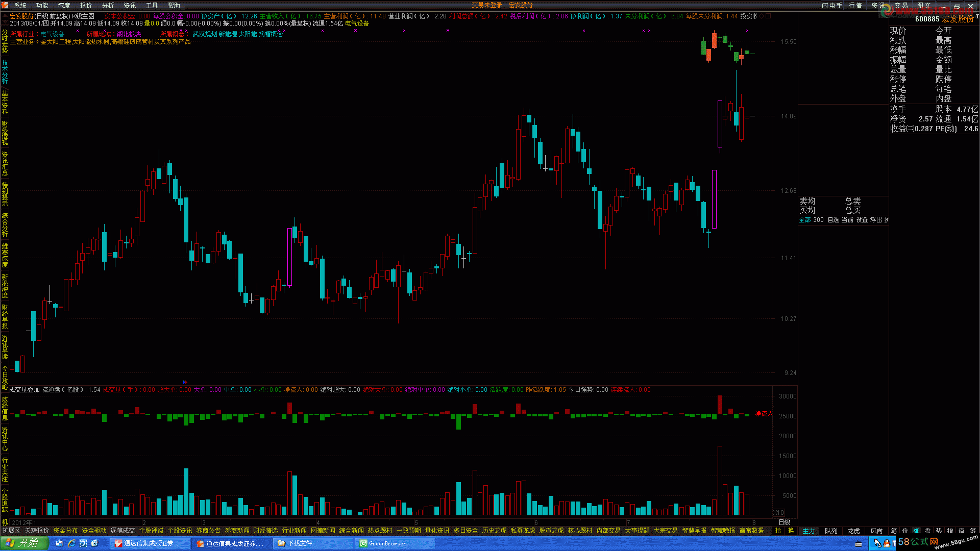Click 设置 in order panel
This screenshot has height=551, width=980.
(x=862, y=220)
